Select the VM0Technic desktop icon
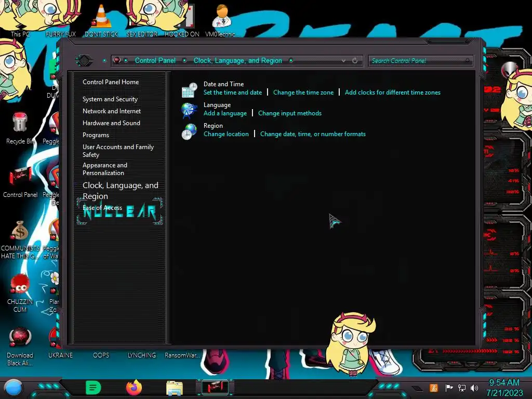The image size is (532, 399). tap(222, 20)
